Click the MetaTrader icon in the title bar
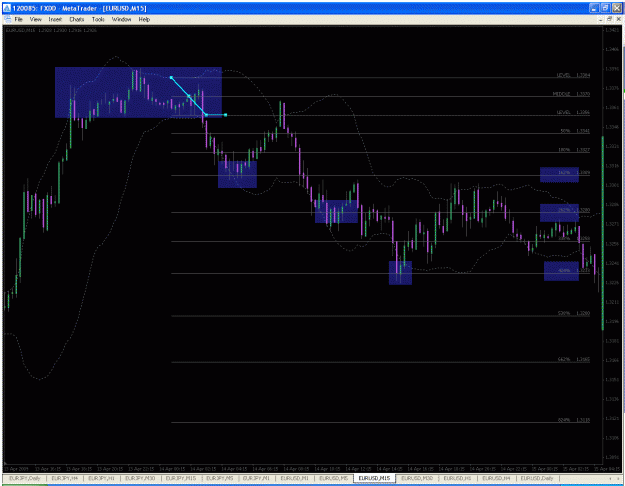Screen dimensions: 625x486 pos(7,8)
